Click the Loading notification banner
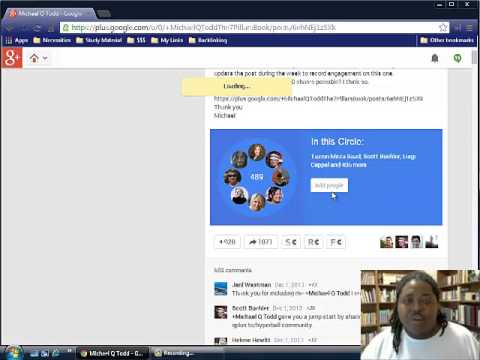The width and height of the screenshot is (480, 360). pos(236,87)
